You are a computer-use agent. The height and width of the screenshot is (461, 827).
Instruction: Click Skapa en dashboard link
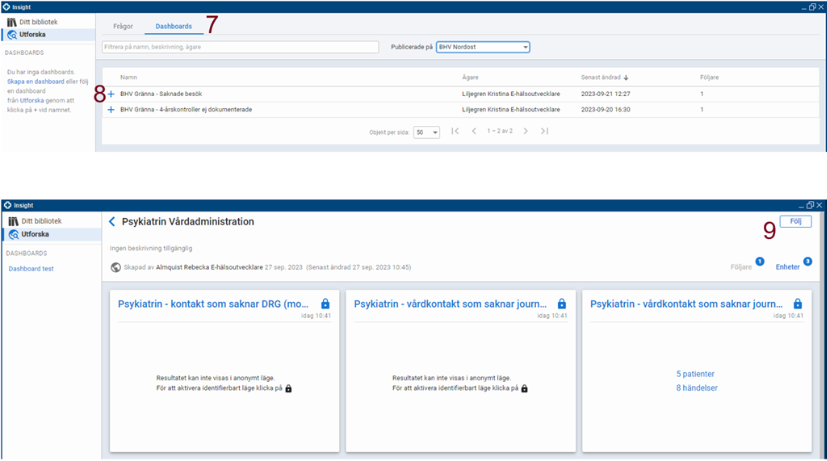click(x=35, y=82)
